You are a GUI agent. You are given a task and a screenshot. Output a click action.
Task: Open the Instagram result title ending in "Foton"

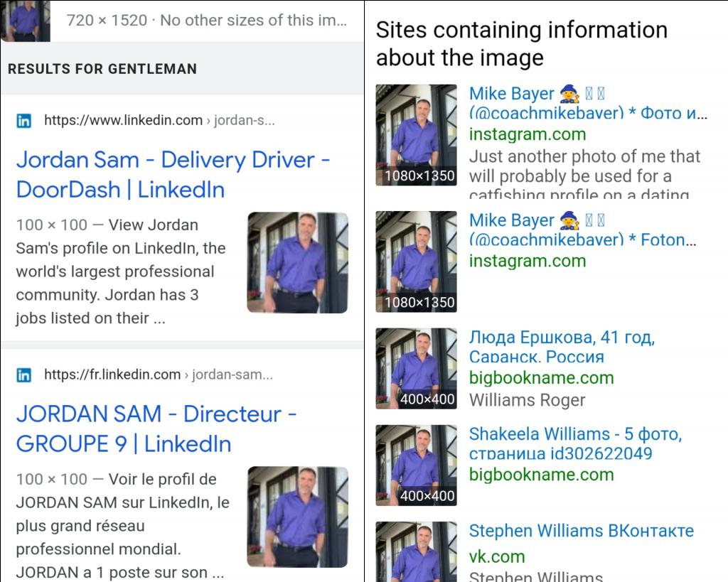[582, 230]
